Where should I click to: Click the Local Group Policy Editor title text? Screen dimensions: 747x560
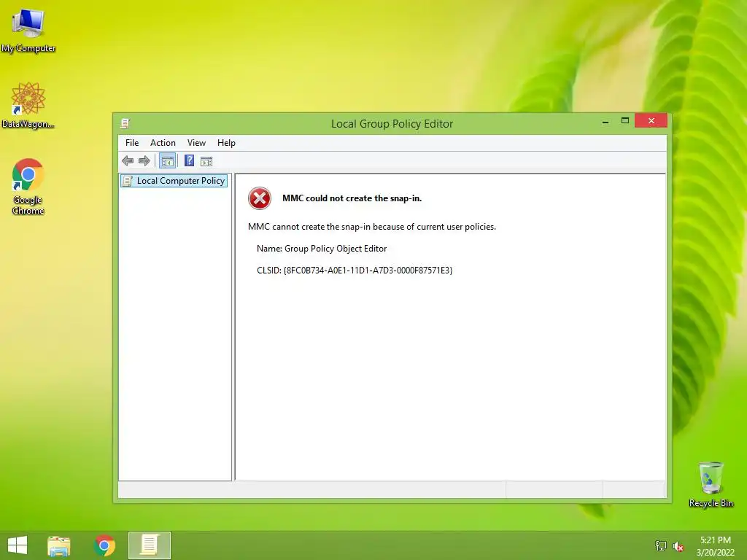tap(392, 124)
